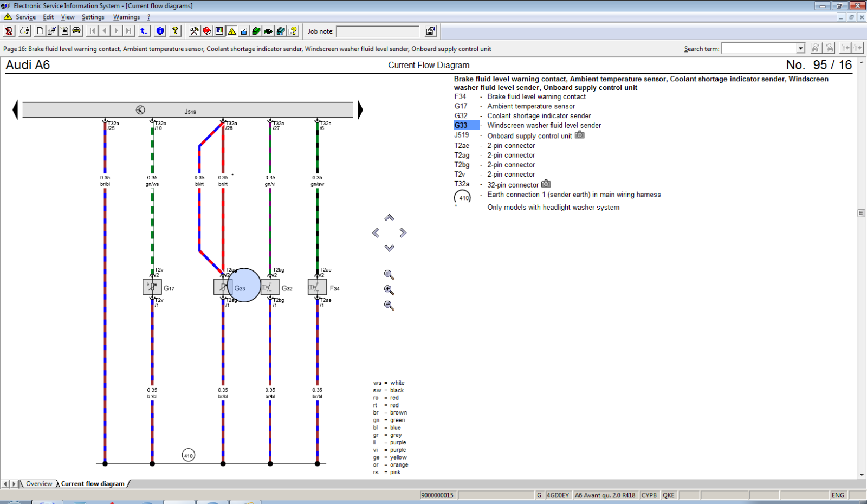
Task: Click J519 in the component legend
Action: (x=462, y=135)
